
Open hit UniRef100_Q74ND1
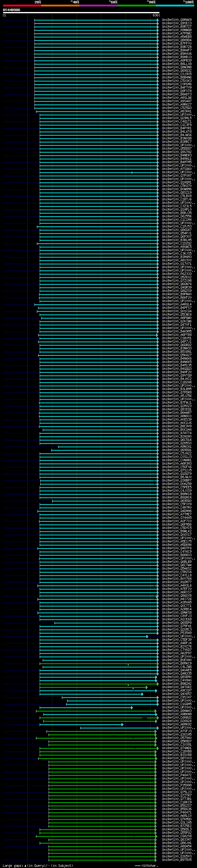point(177,748)
